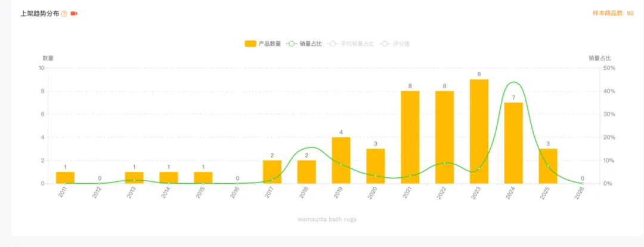Click the value label 9 above 2023 bar
Screen dimensions: 644x247
[479, 75]
